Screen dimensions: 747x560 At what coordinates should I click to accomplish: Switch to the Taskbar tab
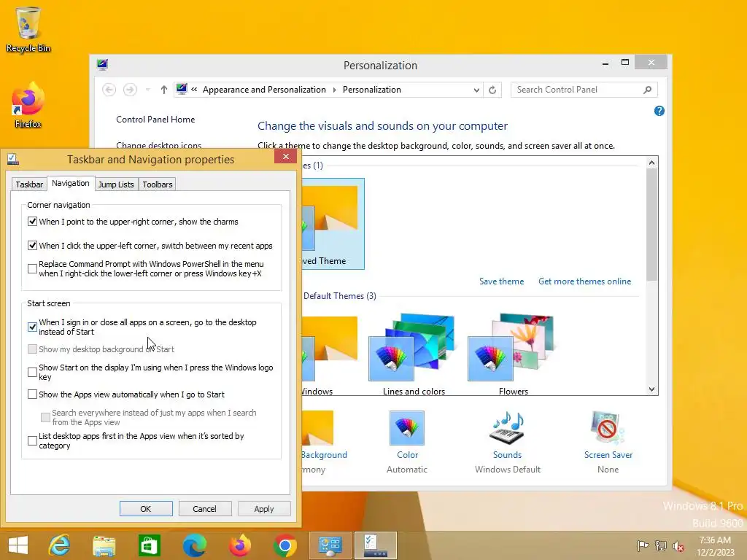(29, 184)
